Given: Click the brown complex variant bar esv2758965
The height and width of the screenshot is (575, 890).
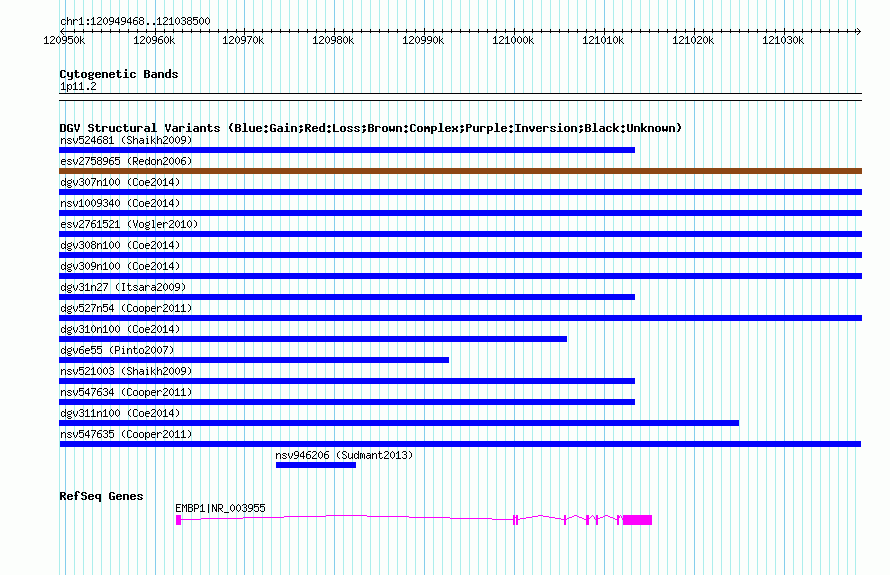Looking at the screenshot, I should click(460, 171).
